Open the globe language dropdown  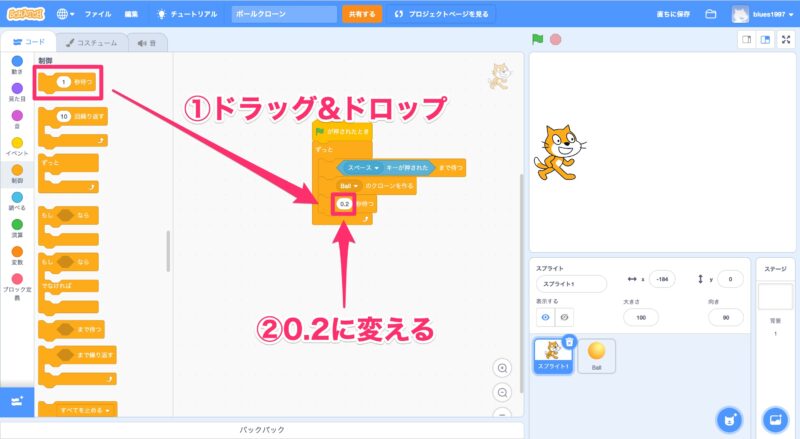coord(68,14)
